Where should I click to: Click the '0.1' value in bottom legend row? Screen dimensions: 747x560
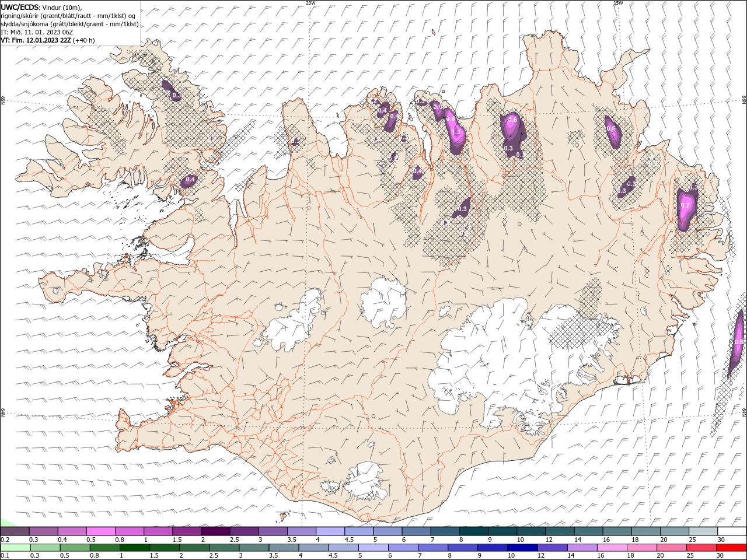coord(5,556)
